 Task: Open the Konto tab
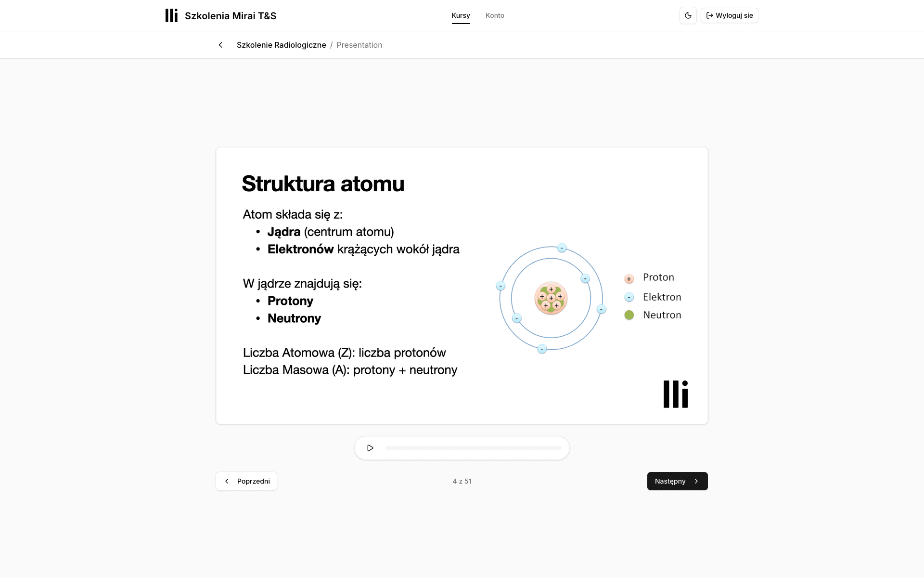[495, 15]
